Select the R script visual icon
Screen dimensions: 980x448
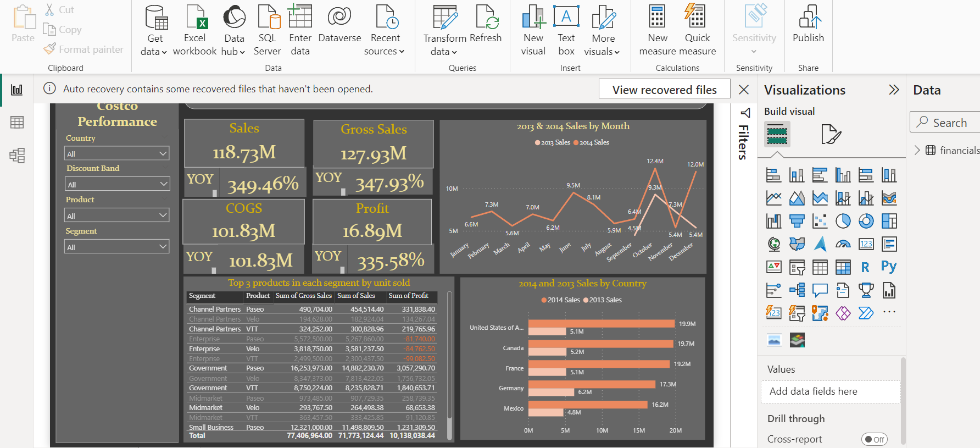[x=865, y=267]
